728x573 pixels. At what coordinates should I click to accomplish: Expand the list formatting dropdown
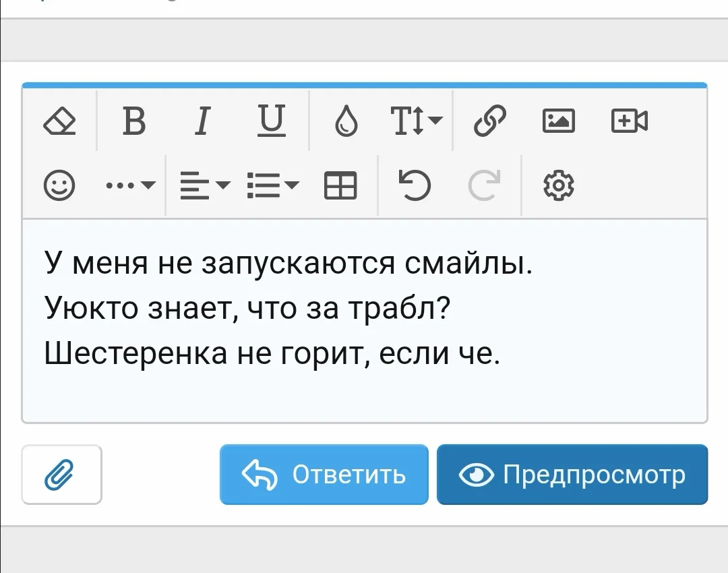271,185
